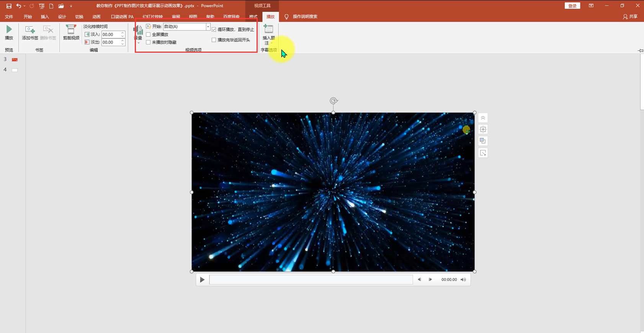Open the Volume (音量) speaker menu

138,33
